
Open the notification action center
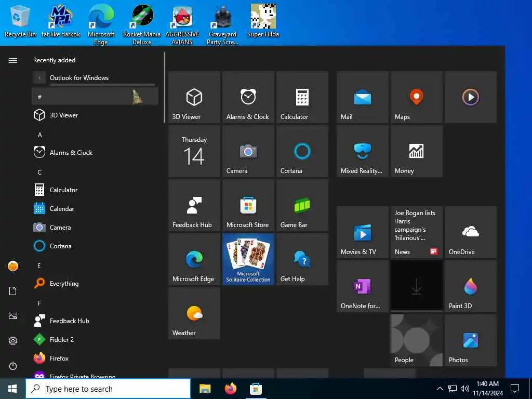click(x=515, y=389)
